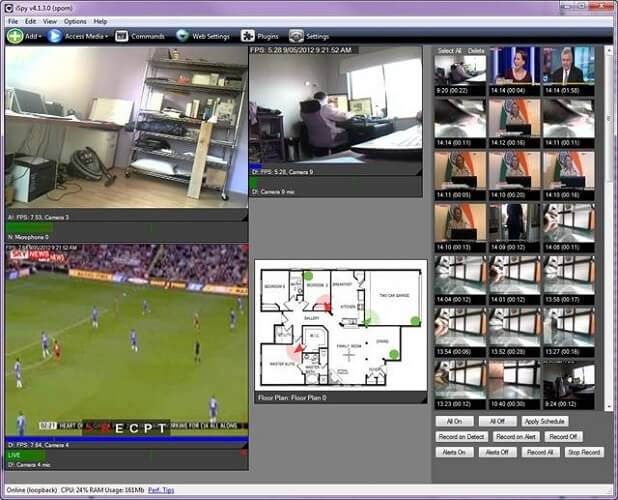Click the Microphone 0 green level bar
The image size is (618, 500).
click(29, 227)
